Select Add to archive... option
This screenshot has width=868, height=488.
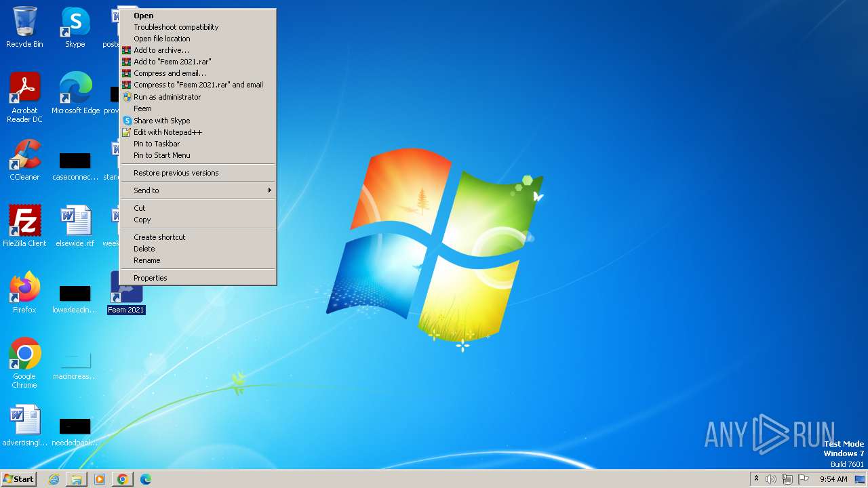coord(198,50)
